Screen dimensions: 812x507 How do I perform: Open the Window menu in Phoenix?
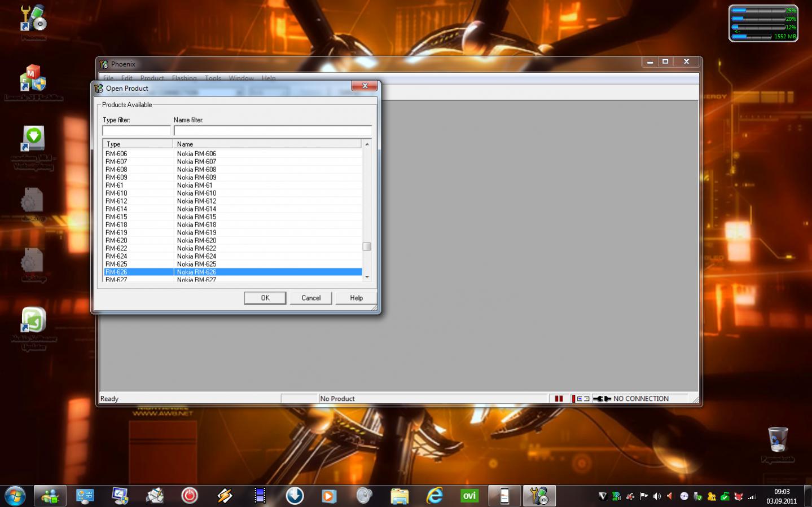[x=242, y=78]
